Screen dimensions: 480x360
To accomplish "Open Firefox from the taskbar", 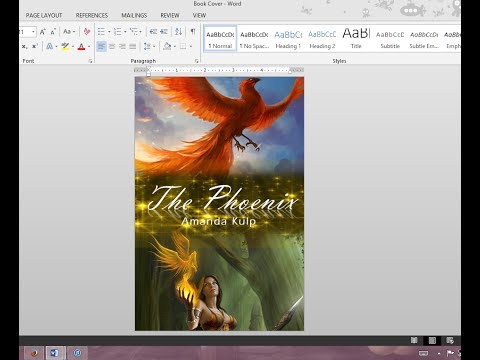I will tap(34, 353).
